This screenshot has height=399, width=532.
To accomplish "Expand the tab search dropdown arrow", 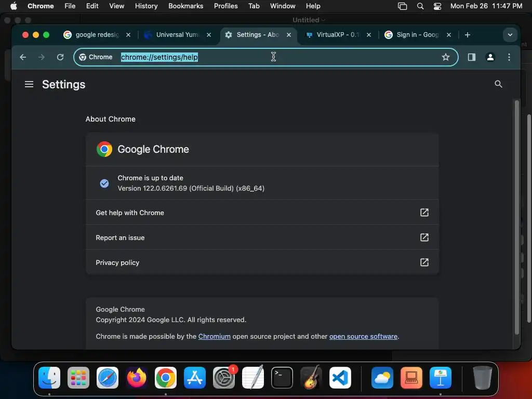I will click(x=510, y=35).
